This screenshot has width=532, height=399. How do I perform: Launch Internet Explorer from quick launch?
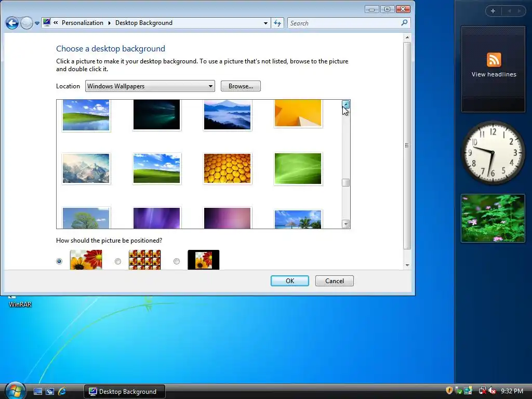62,392
